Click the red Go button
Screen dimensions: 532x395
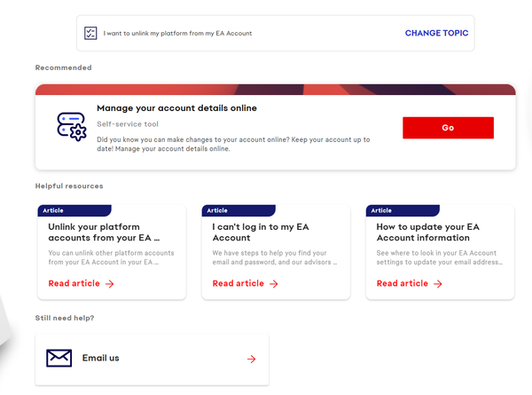point(448,128)
